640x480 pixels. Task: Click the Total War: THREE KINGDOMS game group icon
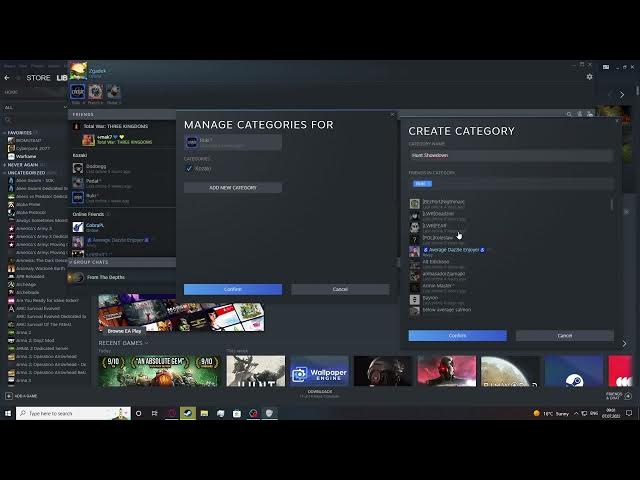point(76,127)
